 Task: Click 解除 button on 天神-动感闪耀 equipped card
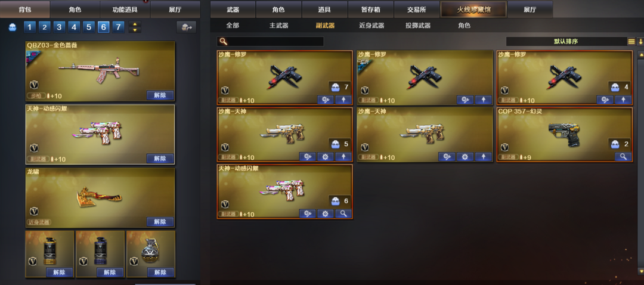pos(160,159)
